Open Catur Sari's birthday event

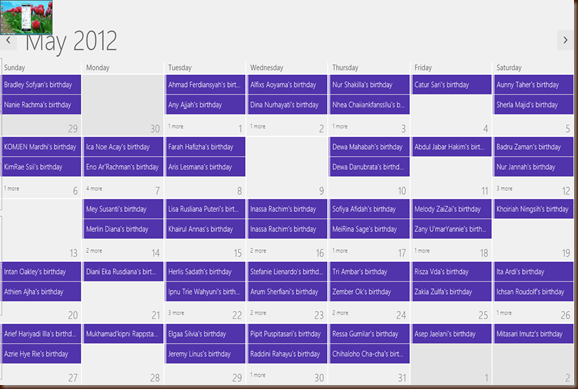[x=452, y=85]
